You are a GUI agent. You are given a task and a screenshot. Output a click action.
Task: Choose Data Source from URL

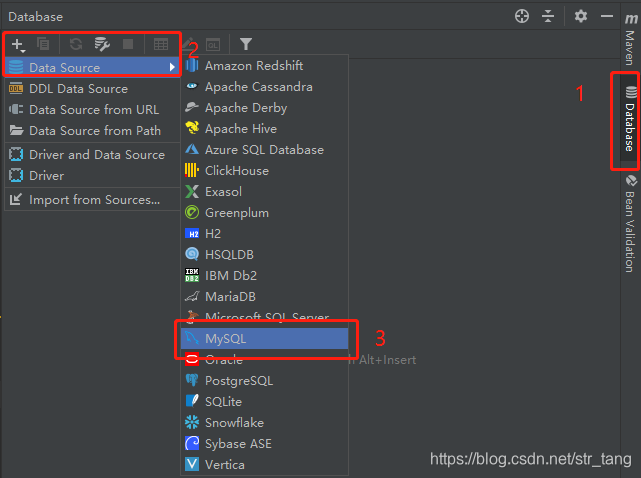(92, 110)
